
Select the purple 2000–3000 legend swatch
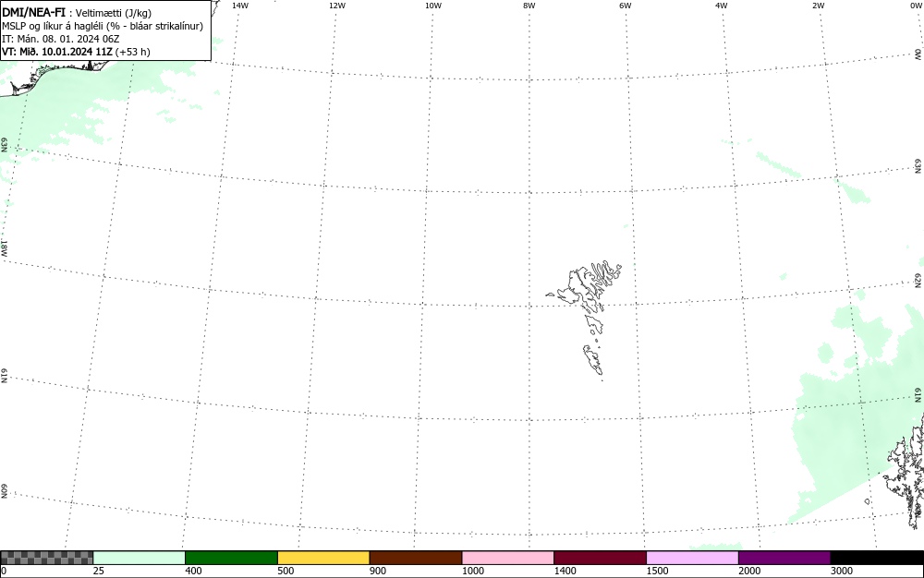click(x=784, y=558)
